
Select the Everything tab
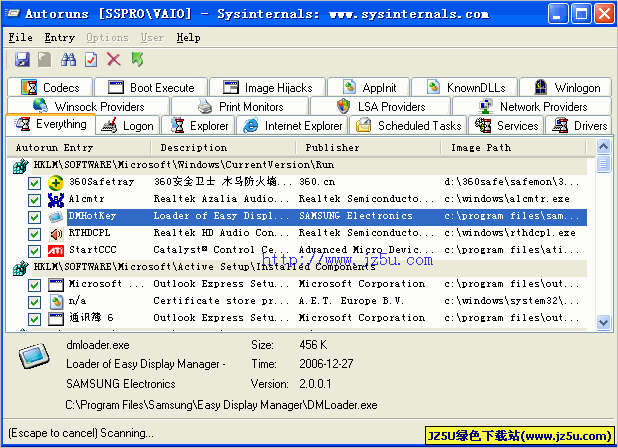50,124
